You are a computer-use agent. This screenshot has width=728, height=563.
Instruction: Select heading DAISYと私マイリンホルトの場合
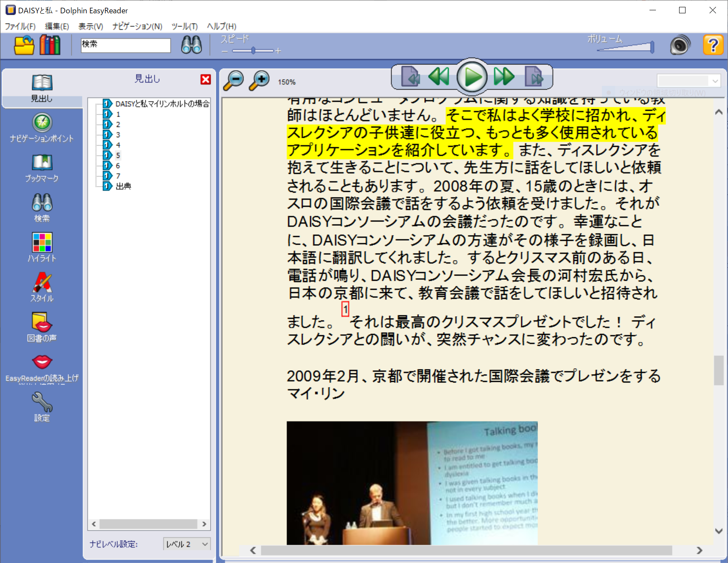click(163, 104)
